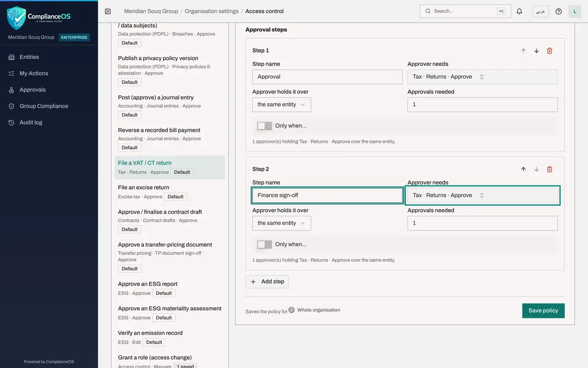The width and height of the screenshot is (588, 368).
Task: Click the Approvals stamp icon
Action: click(x=11, y=90)
